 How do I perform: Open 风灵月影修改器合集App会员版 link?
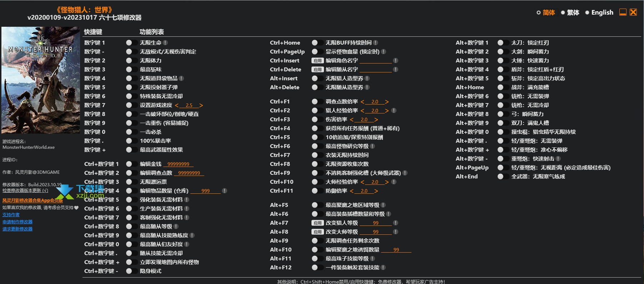pos(33,201)
